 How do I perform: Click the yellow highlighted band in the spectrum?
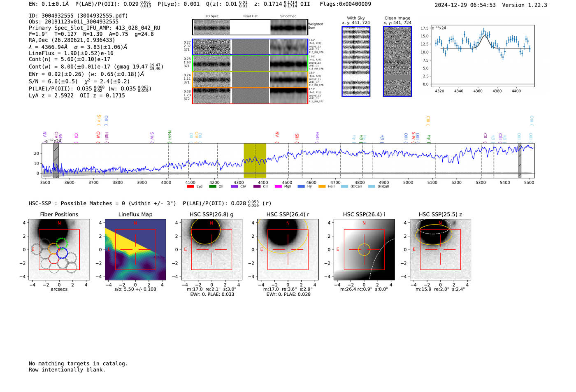(x=255, y=160)
